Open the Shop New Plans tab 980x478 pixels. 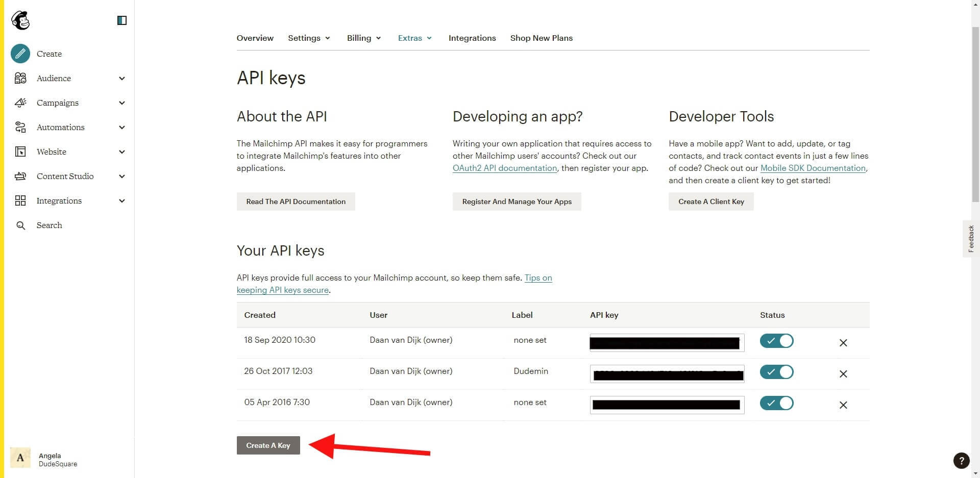[542, 38]
